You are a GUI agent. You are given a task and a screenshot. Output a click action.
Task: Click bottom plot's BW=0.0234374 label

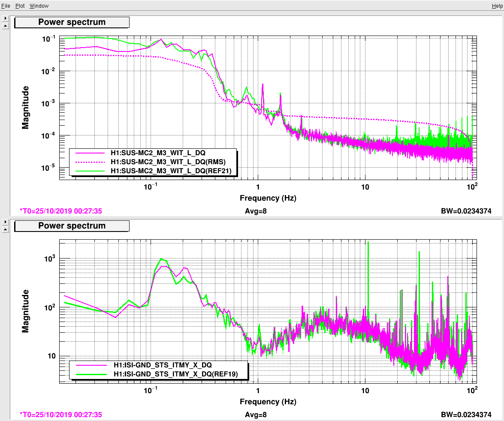coord(466,415)
